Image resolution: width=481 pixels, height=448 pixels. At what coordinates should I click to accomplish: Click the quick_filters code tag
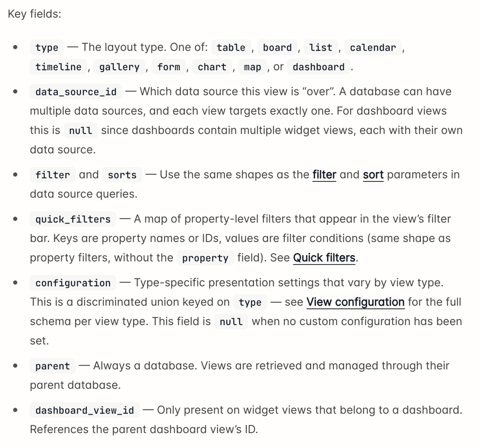(x=73, y=219)
